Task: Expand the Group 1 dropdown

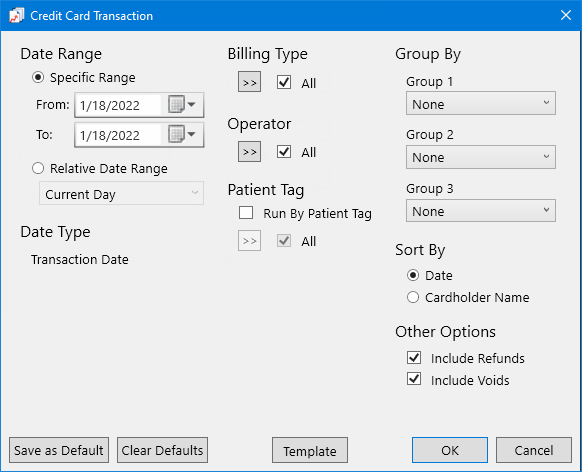Action: tap(481, 104)
